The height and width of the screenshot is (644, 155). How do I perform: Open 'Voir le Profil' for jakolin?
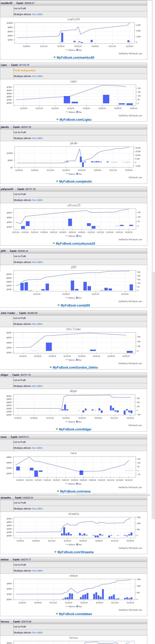tap(20, 132)
